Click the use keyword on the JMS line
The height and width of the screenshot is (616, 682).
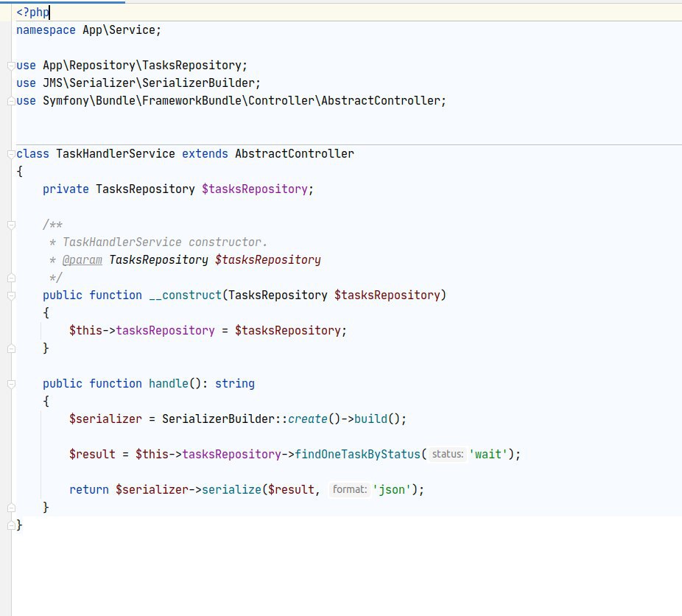tap(26, 83)
